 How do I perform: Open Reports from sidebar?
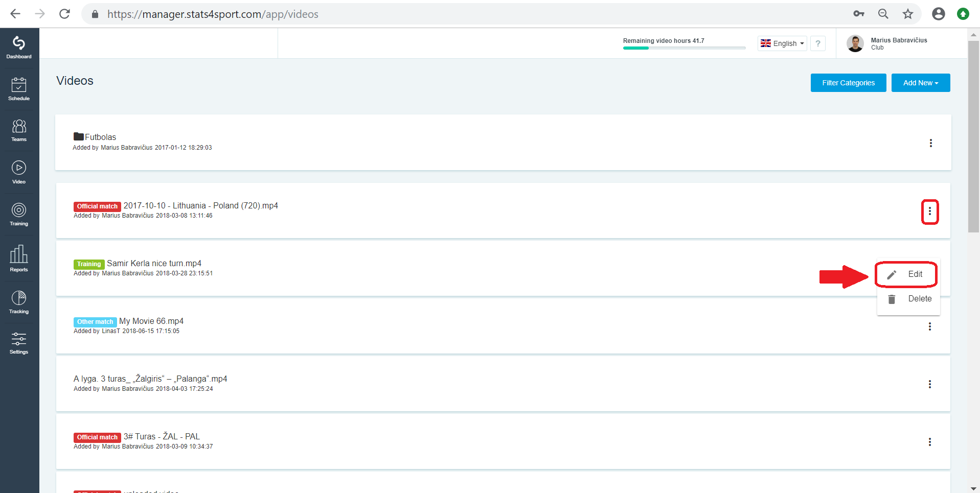point(19,258)
